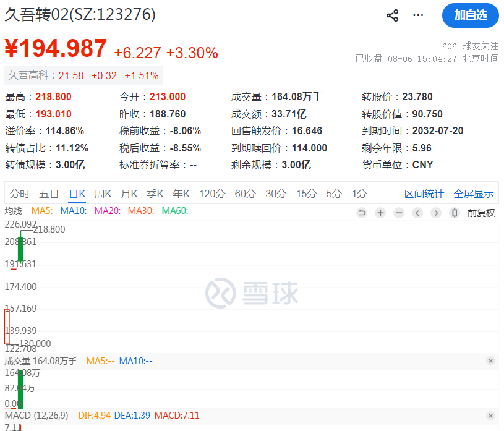
Task: Click the 最低 value 193.010
Action: pyautogui.click(x=53, y=114)
